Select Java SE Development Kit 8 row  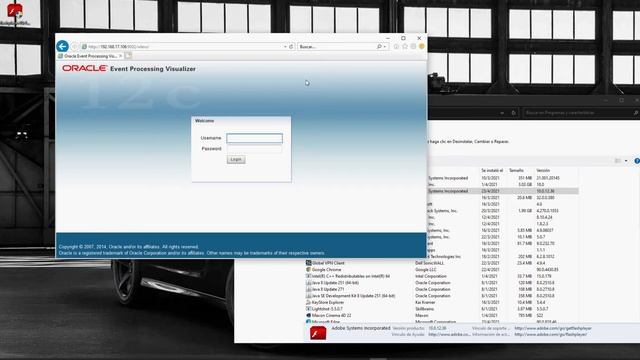click(442, 296)
